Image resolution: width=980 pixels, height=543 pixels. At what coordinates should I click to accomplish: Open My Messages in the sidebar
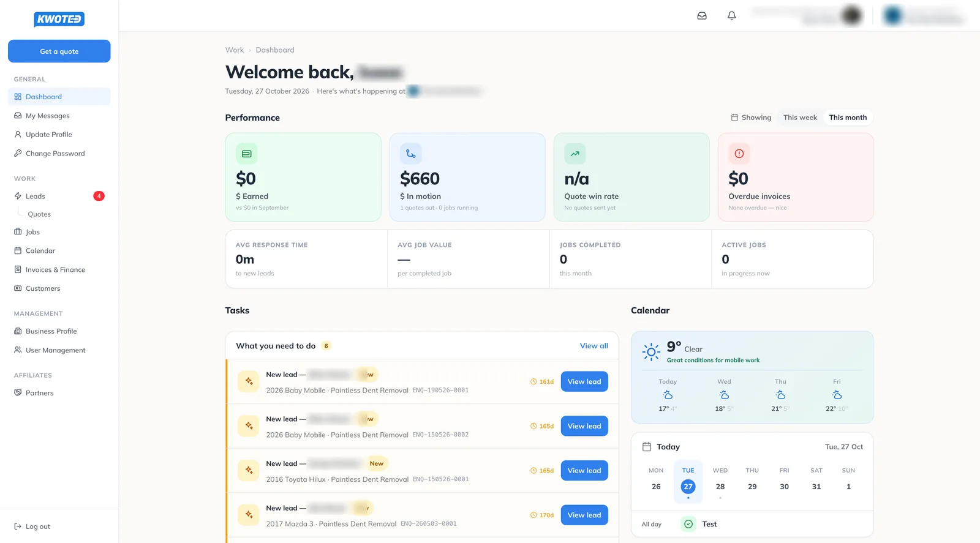pos(59,116)
